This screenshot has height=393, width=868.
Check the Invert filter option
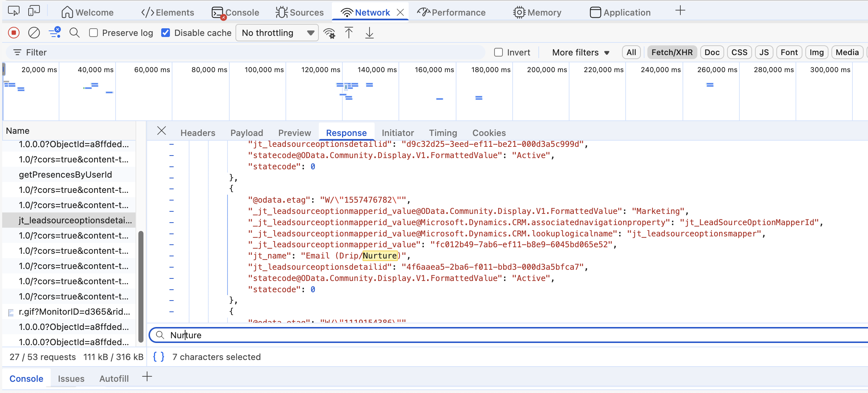click(x=498, y=52)
